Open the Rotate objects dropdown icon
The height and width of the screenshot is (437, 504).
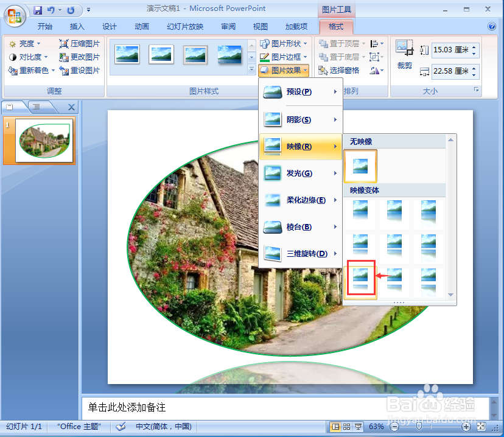click(x=377, y=71)
